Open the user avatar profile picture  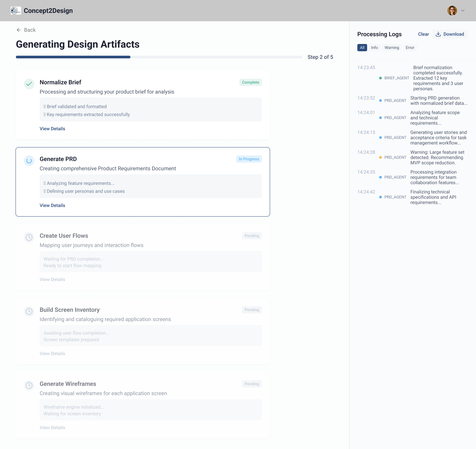452,11
